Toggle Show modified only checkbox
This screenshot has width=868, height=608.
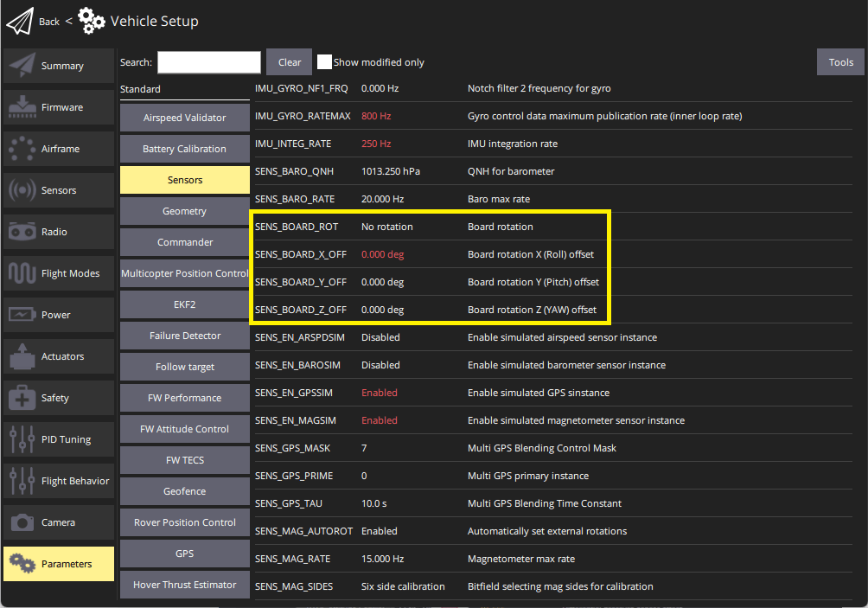coord(324,62)
